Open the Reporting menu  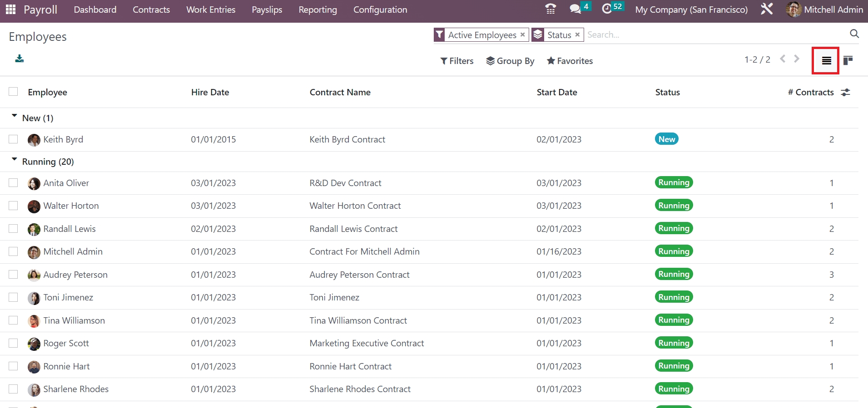(x=317, y=10)
